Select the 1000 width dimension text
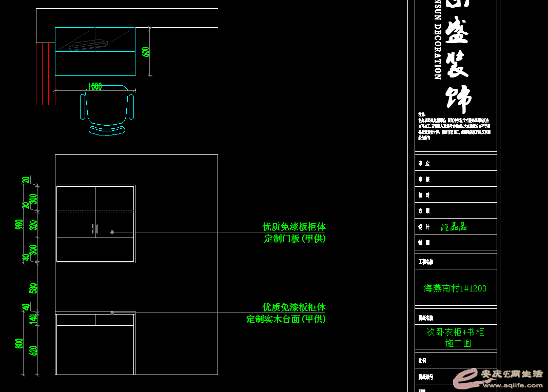This screenshot has width=548, height=392. (95, 87)
